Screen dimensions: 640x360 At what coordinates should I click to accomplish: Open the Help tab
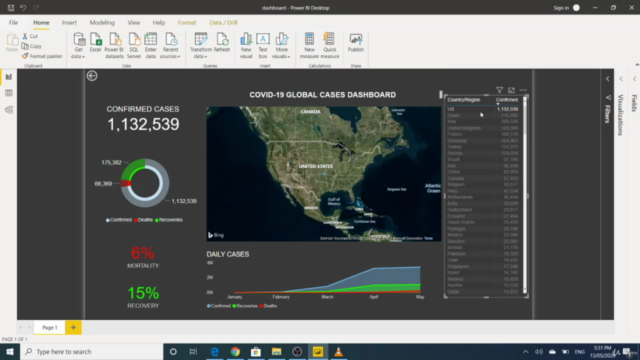pos(159,22)
